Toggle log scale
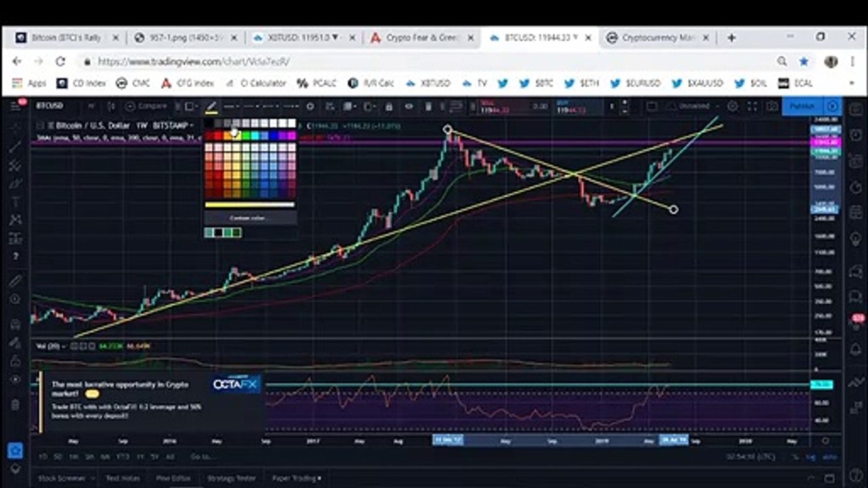The height and width of the screenshot is (488, 868). (x=811, y=457)
